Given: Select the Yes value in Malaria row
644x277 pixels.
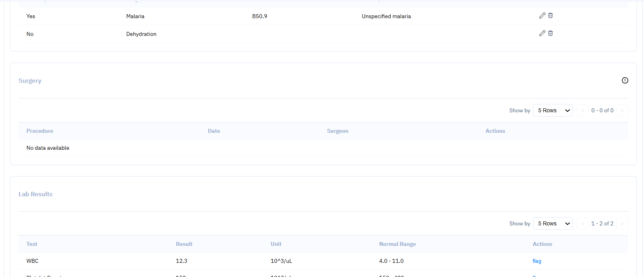Looking at the screenshot, I should (x=31, y=16).
